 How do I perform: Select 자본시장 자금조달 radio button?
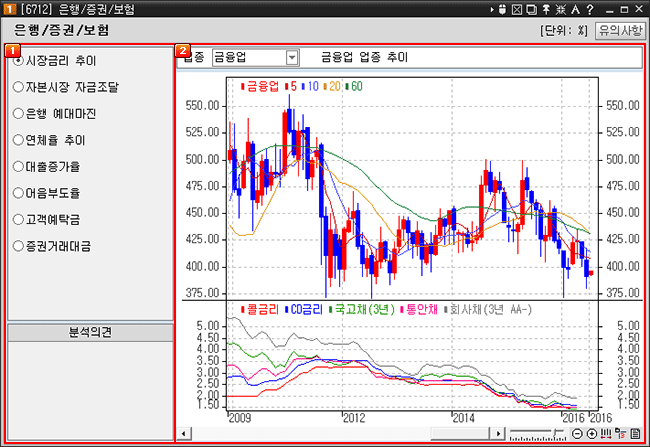(x=18, y=87)
